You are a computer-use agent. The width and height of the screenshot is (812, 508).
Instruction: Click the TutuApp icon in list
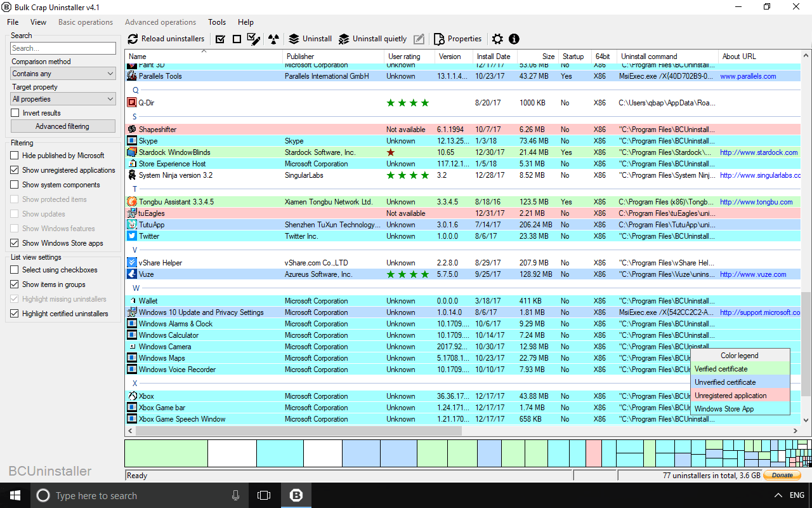click(132, 224)
